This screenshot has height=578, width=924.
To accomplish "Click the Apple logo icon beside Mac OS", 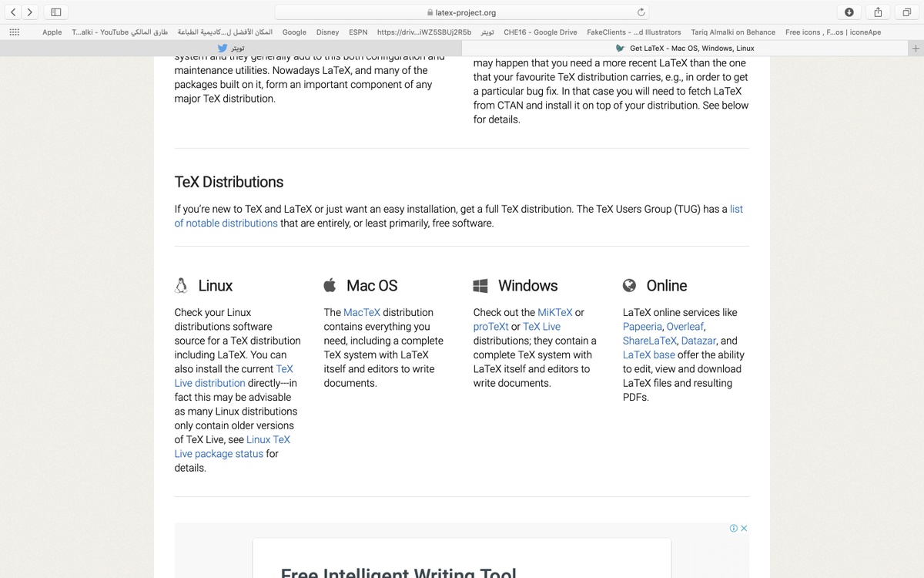I will point(330,285).
